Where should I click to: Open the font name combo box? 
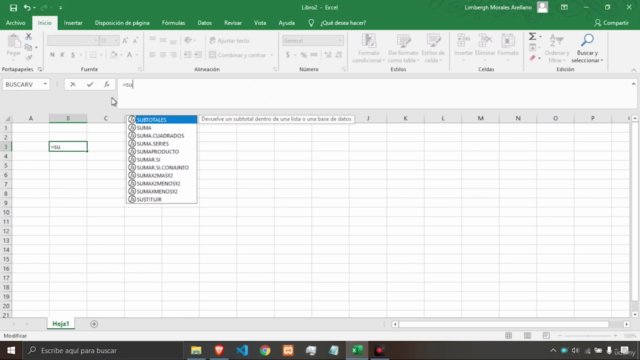[x=73, y=41]
